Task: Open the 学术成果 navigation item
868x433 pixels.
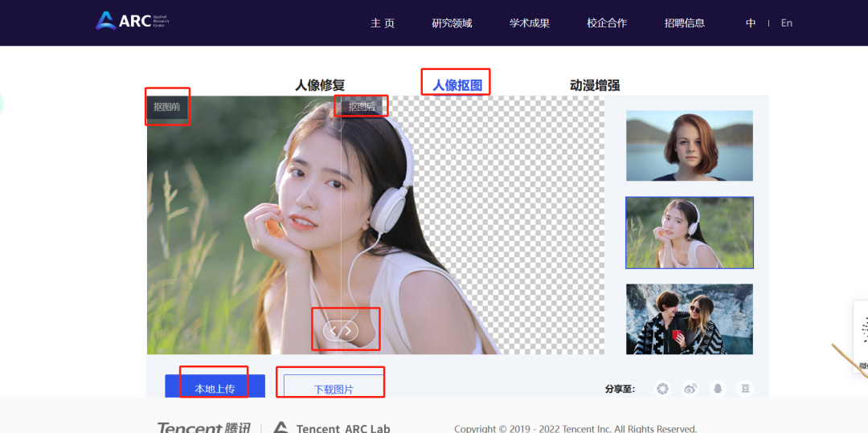Action: pos(530,23)
